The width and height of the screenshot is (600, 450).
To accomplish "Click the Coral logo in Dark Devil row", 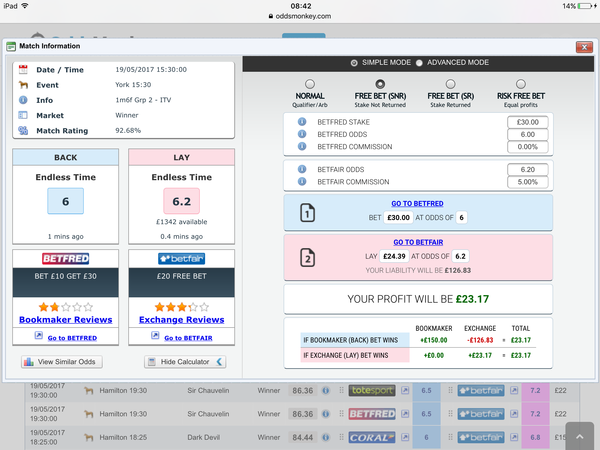I will [x=372, y=437].
